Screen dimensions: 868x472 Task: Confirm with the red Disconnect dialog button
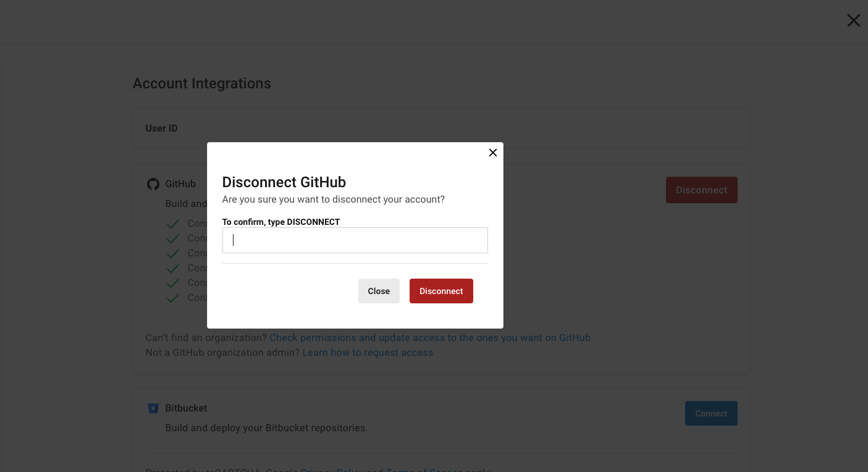(x=440, y=291)
